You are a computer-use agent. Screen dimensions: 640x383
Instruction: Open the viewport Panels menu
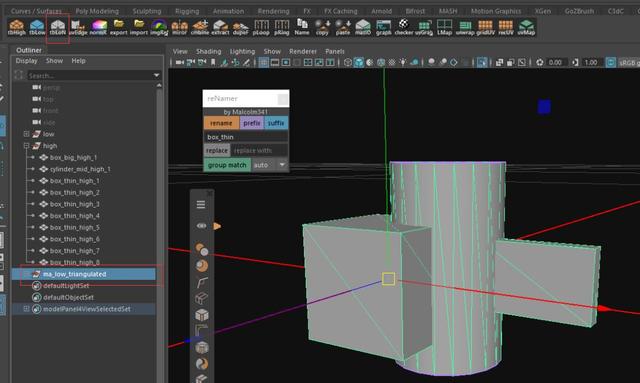[335, 51]
